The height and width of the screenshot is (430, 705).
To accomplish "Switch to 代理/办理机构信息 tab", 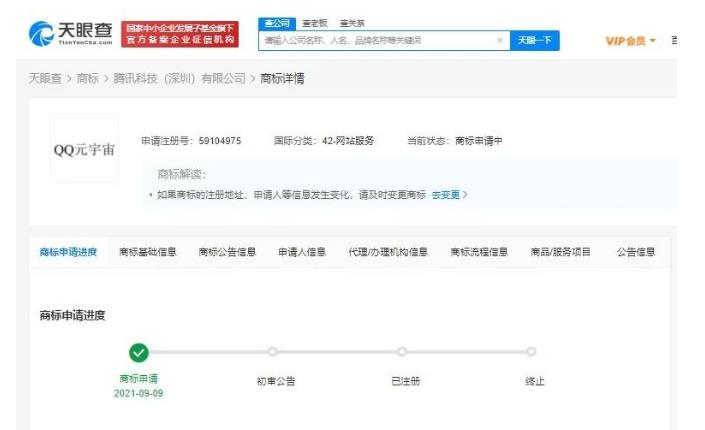I will 388,252.
